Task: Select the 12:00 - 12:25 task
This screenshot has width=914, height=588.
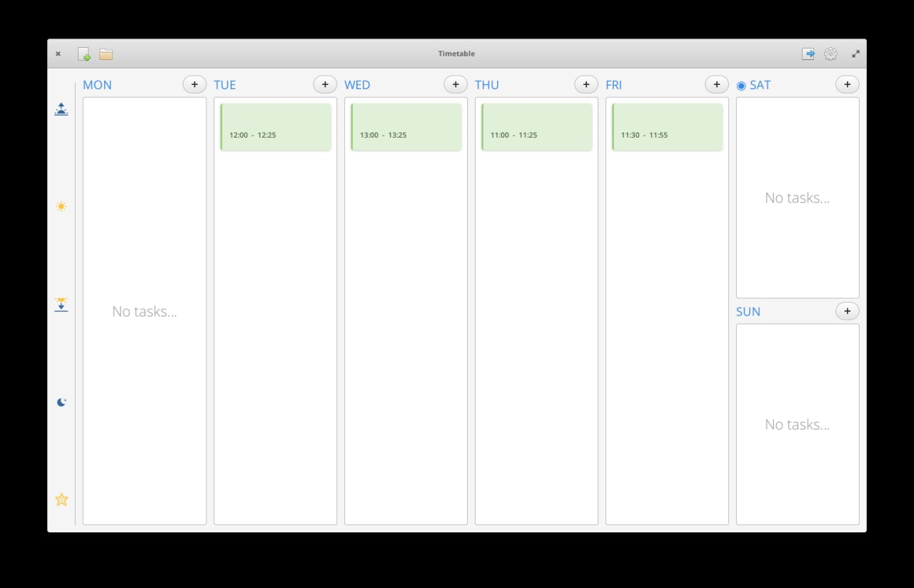Action: click(x=276, y=127)
